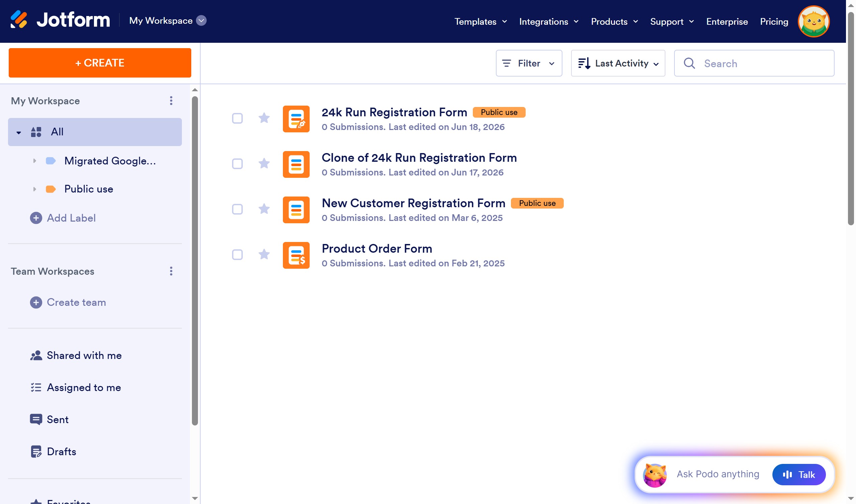Click the Podo cat assistant avatar
The height and width of the screenshot is (504, 856).
(x=655, y=475)
